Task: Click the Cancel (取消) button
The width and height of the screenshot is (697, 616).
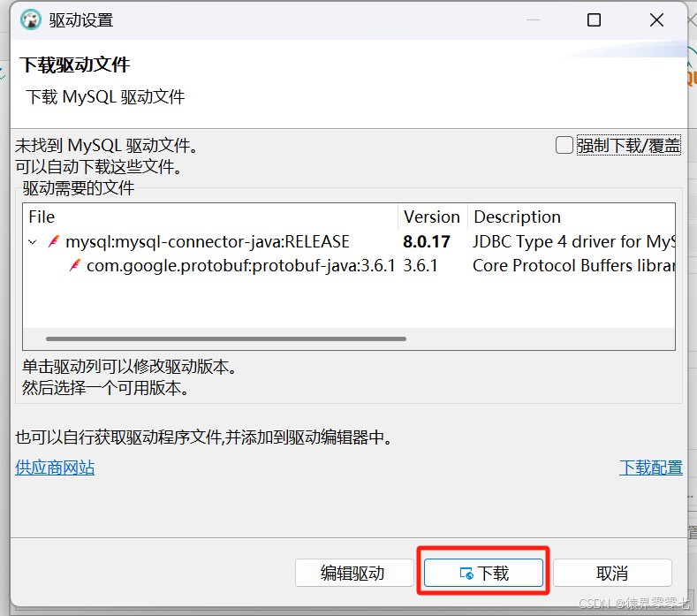Action: coord(612,573)
